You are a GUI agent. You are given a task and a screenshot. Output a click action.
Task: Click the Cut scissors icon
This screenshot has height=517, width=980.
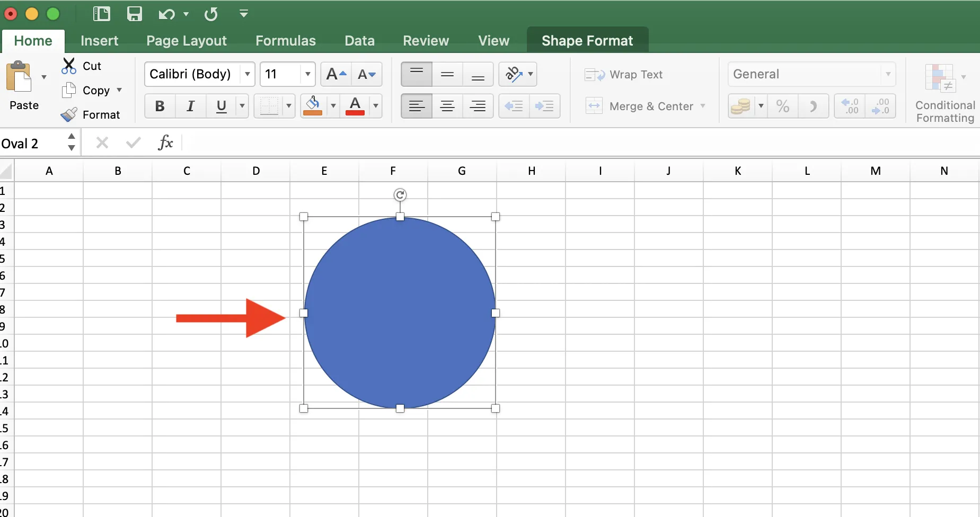click(69, 66)
